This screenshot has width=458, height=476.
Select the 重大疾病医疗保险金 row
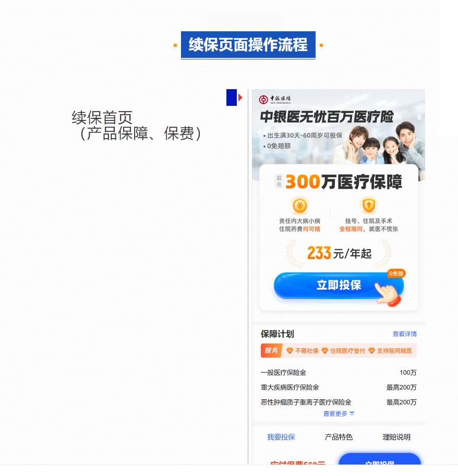(339, 387)
